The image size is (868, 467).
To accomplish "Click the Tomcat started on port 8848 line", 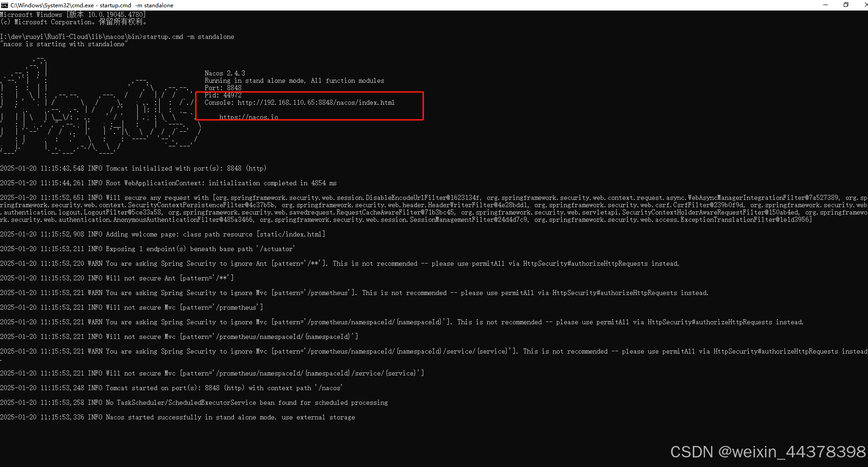I will (x=172, y=387).
